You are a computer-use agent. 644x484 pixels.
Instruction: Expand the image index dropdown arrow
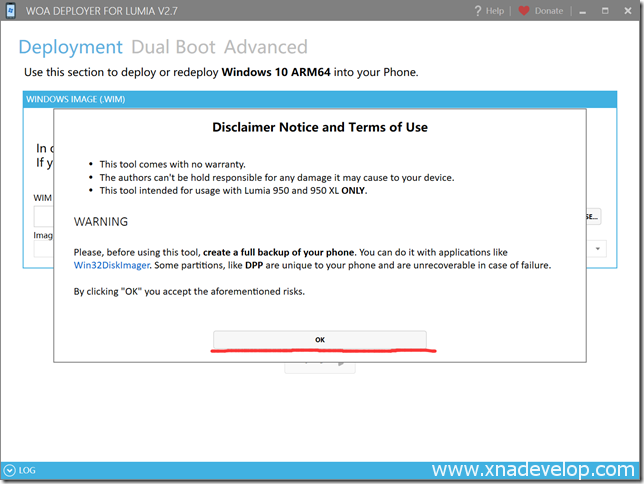pyautogui.click(x=597, y=248)
